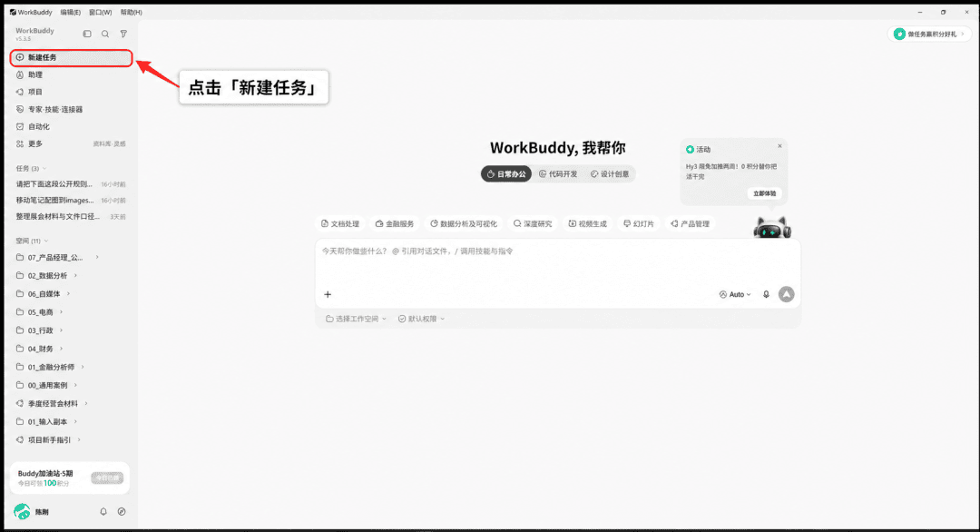Open the search magnifier in the sidebar header
Image resolution: width=980 pixels, height=532 pixels.
[105, 34]
